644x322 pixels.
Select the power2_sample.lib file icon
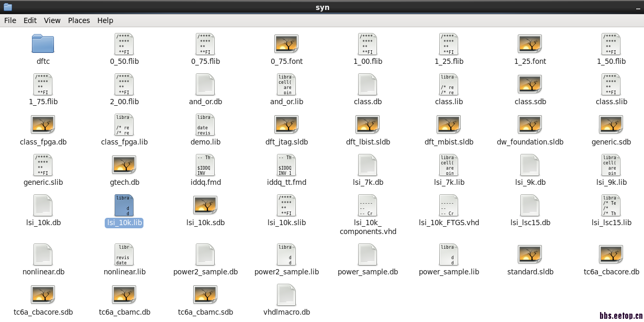286,254
